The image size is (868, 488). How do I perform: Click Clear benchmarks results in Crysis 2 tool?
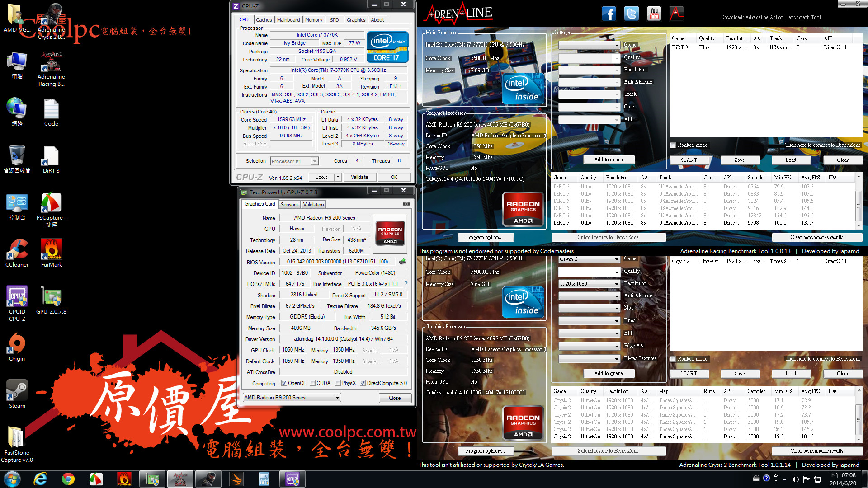816,451
